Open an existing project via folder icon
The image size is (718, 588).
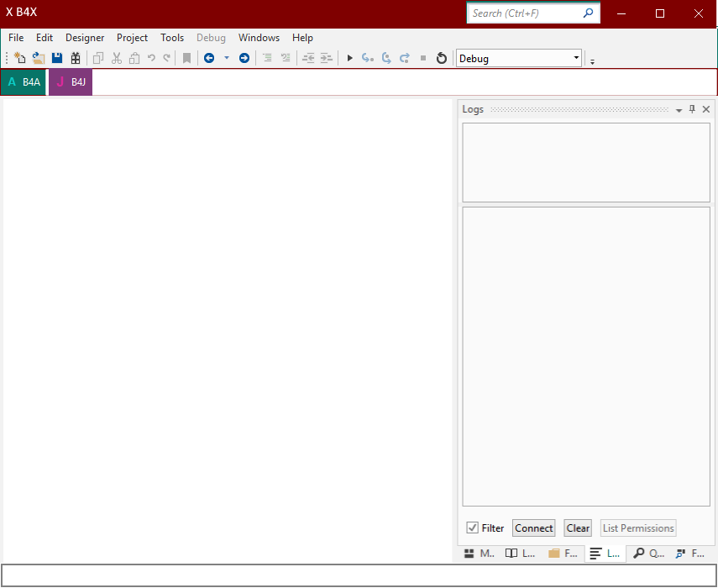(38, 58)
